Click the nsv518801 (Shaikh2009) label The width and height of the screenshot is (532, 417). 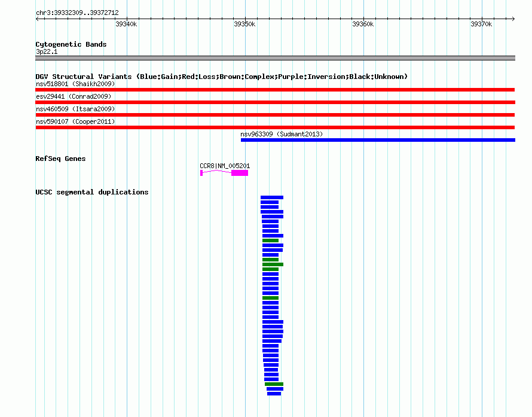(x=75, y=84)
